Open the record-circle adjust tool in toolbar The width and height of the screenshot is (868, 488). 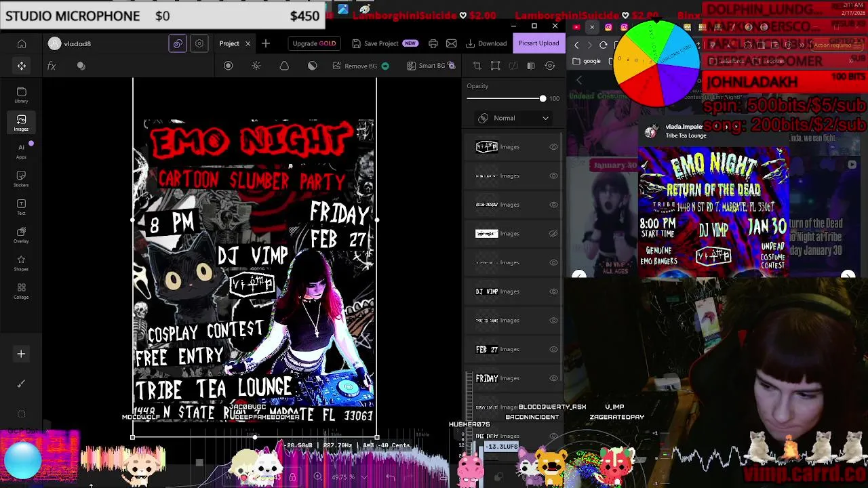pos(229,66)
